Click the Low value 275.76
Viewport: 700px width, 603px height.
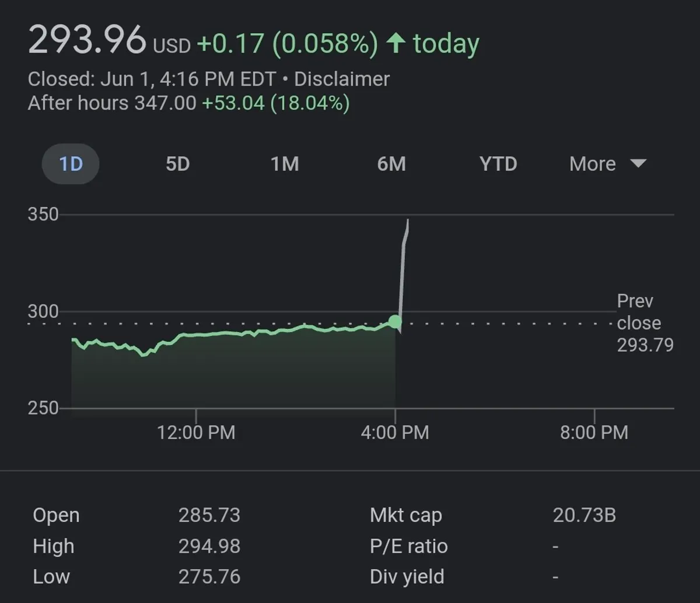coord(209,577)
